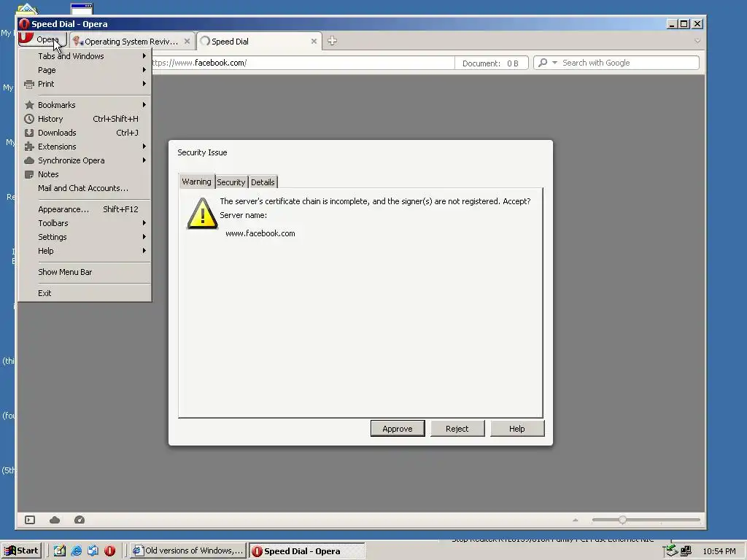Image resolution: width=747 pixels, height=560 pixels.
Task: Click the network tray icon
Action: 686,551
